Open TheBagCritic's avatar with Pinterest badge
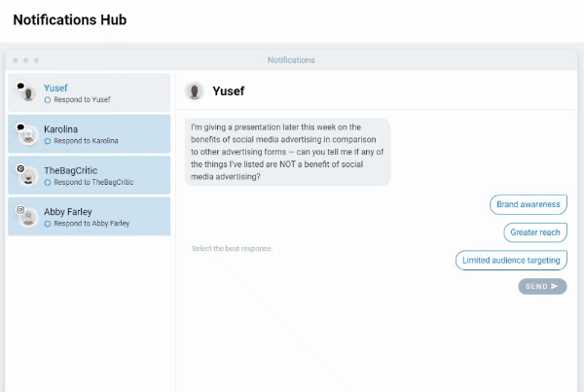584x392 pixels. pyautogui.click(x=28, y=177)
